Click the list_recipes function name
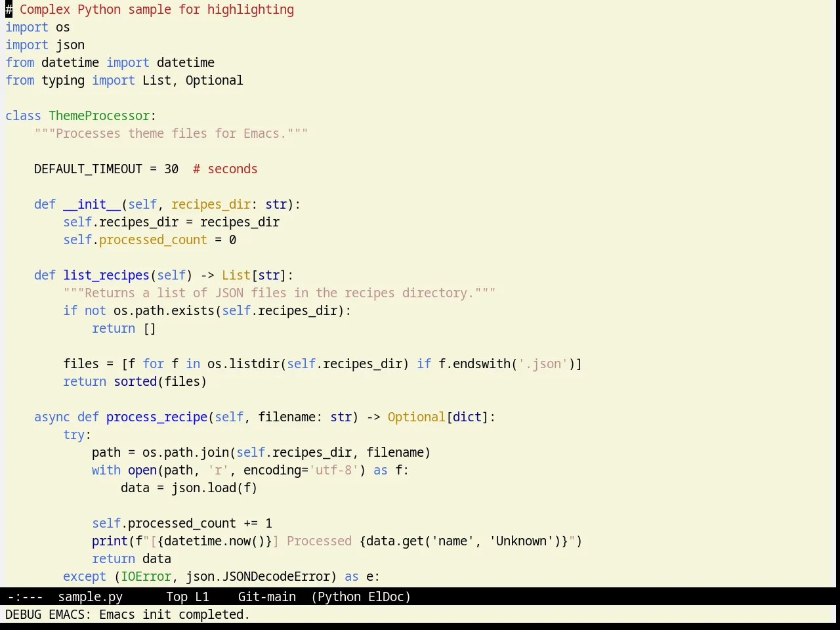This screenshot has width=840, height=630. click(x=106, y=275)
